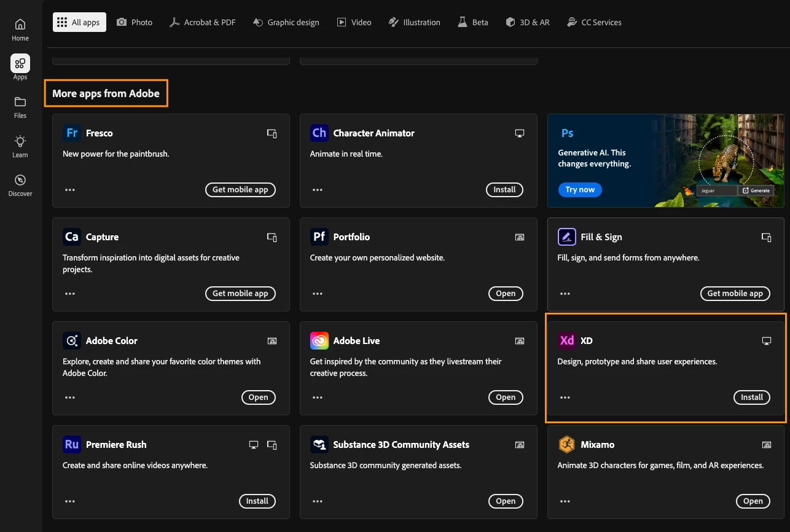Click the Portfolio Pf app icon
The height and width of the screenshot is (532, 790).
tap(319, 237)
